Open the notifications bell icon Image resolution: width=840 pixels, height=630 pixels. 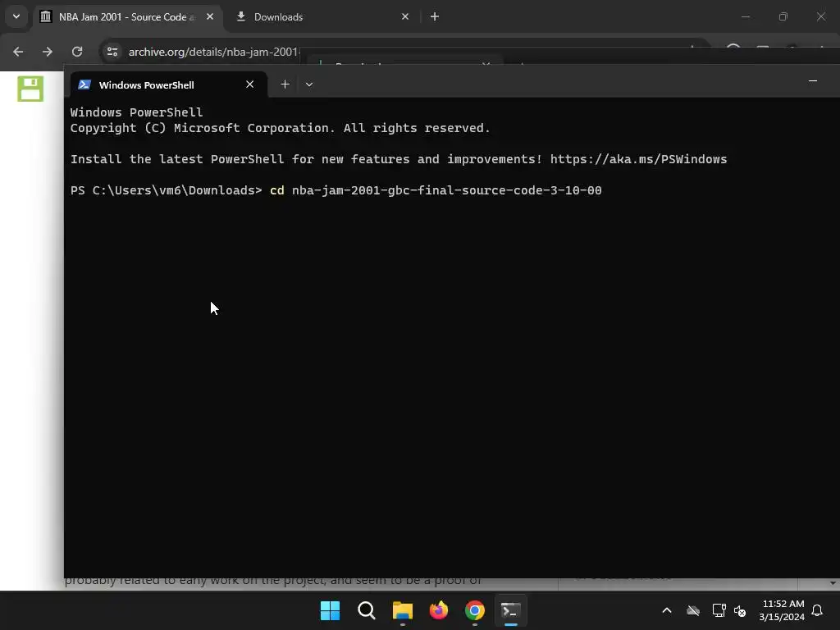point(818,610)
